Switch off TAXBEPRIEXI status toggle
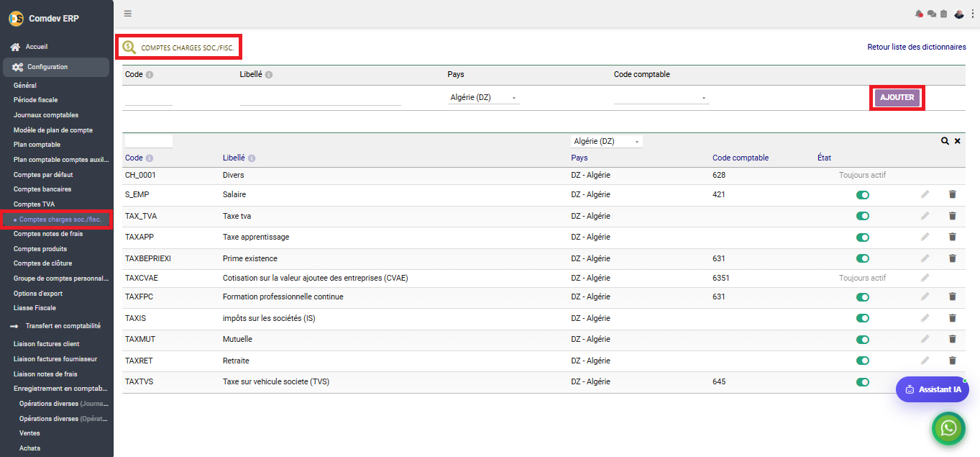Viewport: 980px width, 457px height. (863, 258)
